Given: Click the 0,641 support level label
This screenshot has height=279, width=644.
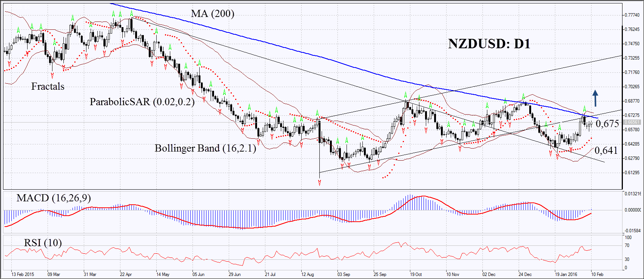Looking at the screenshot, I should tap(606, 150).
